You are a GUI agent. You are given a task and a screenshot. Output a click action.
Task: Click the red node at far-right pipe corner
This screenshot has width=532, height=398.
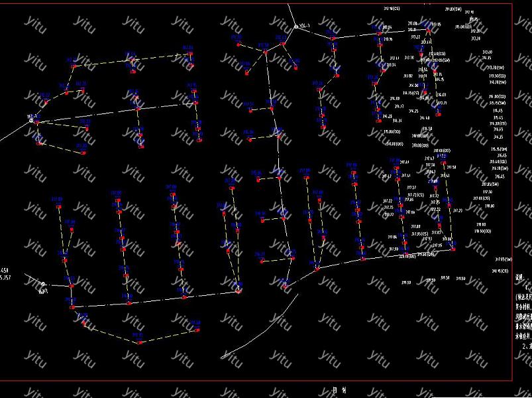point(453,249)
